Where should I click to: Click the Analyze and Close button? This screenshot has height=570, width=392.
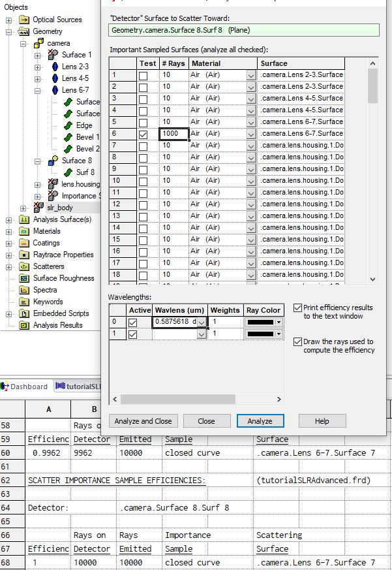[x=143, y=421]
